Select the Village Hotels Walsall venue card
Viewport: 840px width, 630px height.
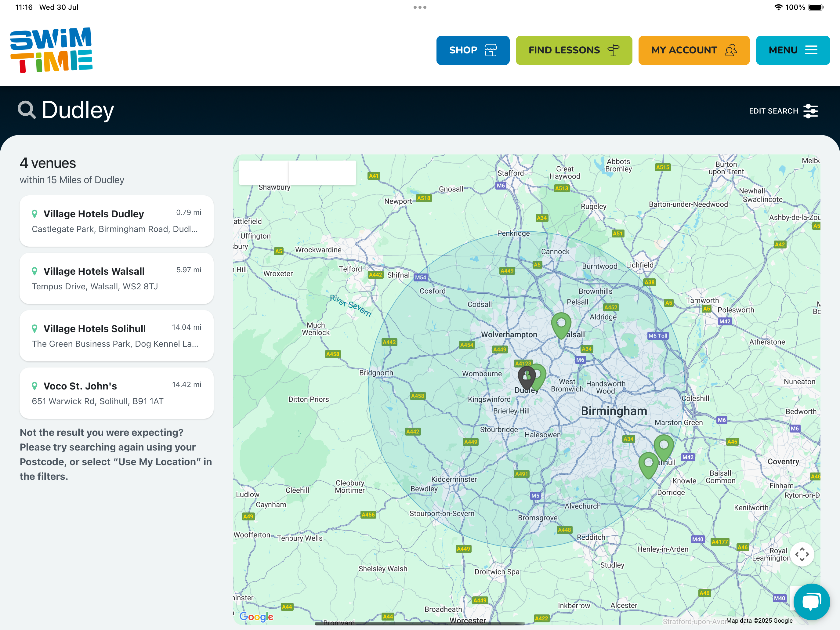pos(117,278)
